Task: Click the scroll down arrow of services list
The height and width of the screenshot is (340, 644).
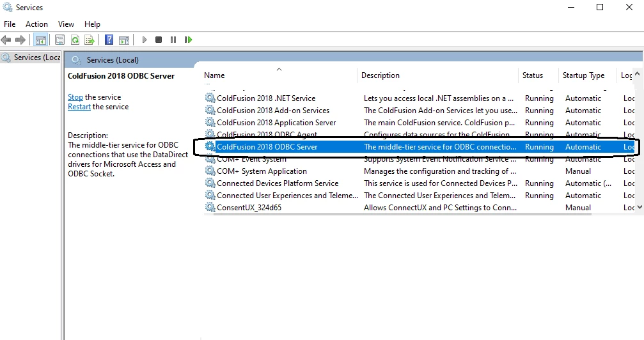Action: (640, 207)
